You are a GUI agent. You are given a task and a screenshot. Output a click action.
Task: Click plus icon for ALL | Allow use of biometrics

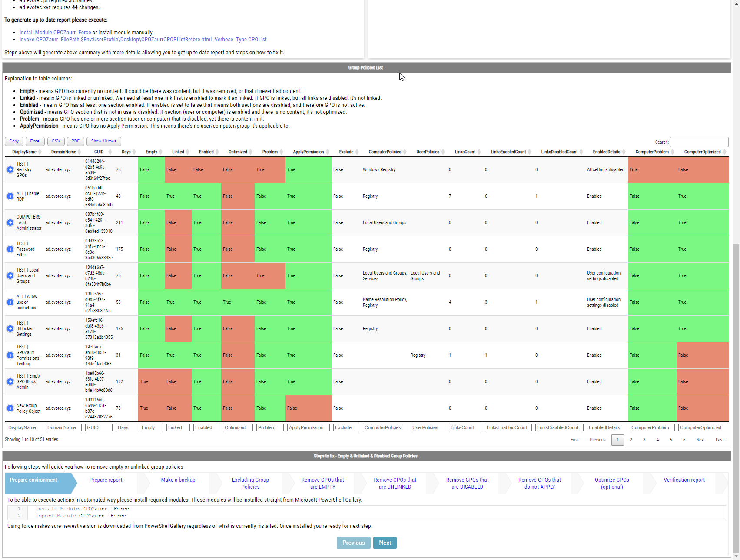(x=10, y=302)
